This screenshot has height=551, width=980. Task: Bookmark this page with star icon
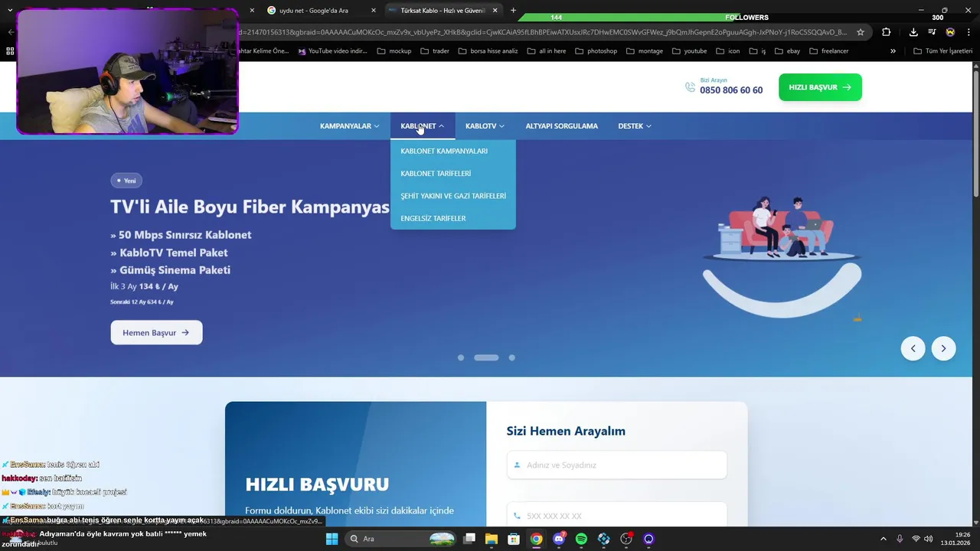coord(861,32)
